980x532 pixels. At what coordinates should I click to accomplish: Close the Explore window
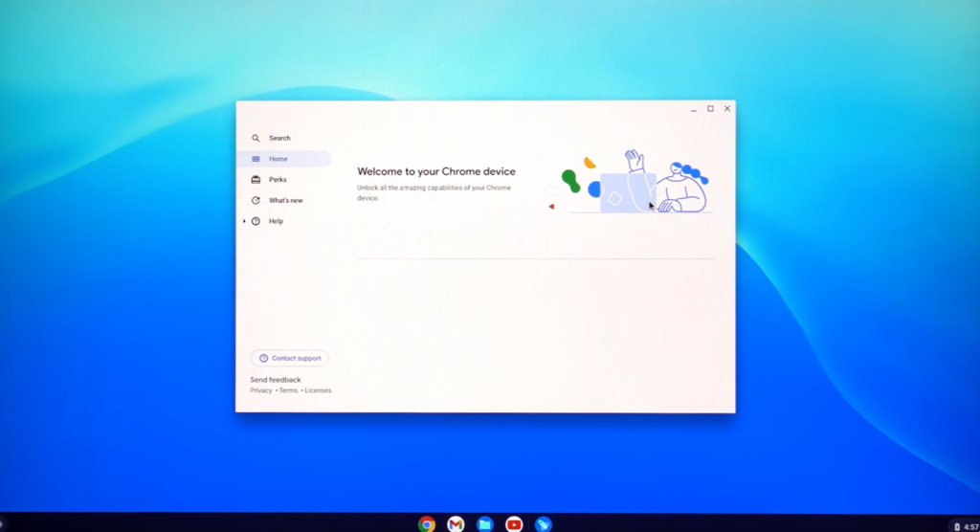(727, 109)
